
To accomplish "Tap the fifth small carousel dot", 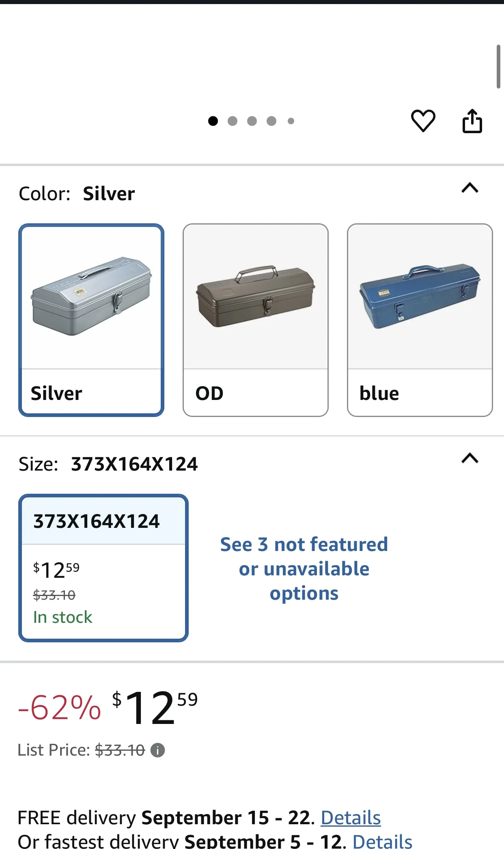I will tap(291, 121).
